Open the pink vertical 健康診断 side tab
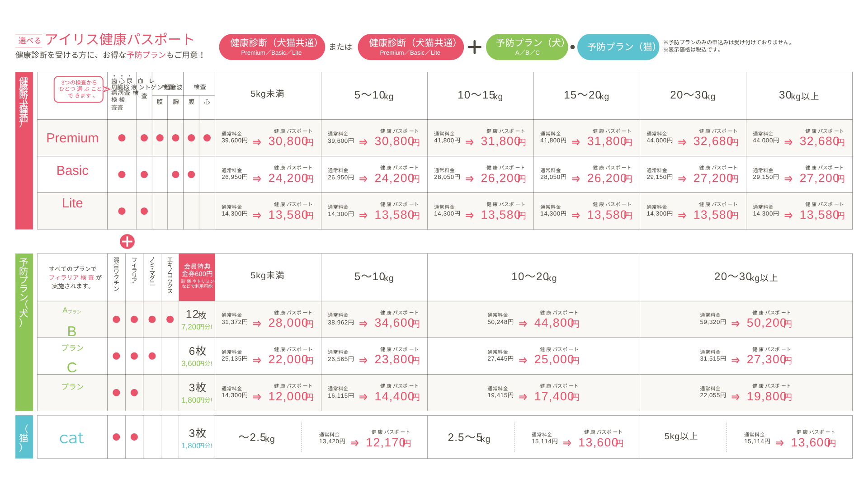The height and width of the screenshot is (488, 868). [x=24, y=150]
